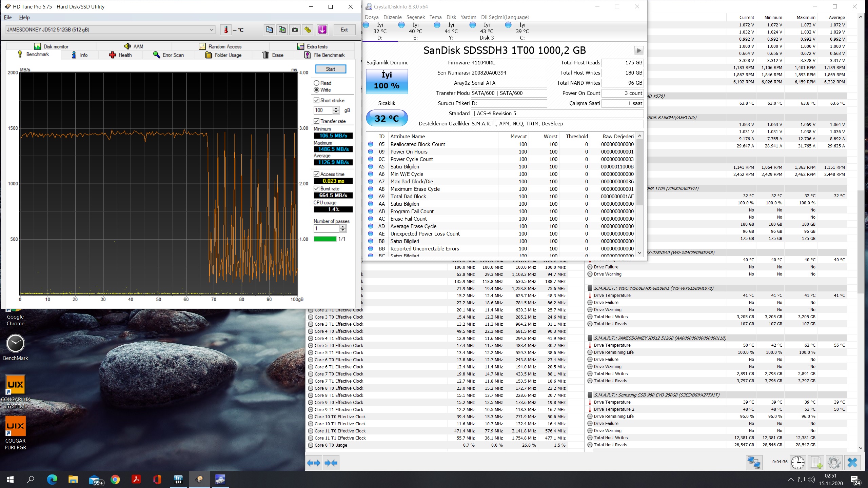This screenshot has width=868, height=488.
Task: Switch to the Error Scan tab
Action: pyautogui.click(x=169, y=55)
